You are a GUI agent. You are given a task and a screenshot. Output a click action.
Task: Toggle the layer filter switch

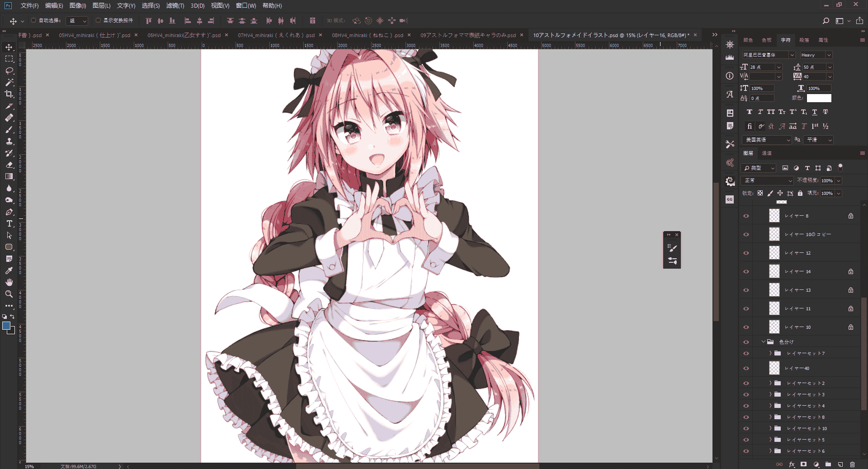(840, 168)
